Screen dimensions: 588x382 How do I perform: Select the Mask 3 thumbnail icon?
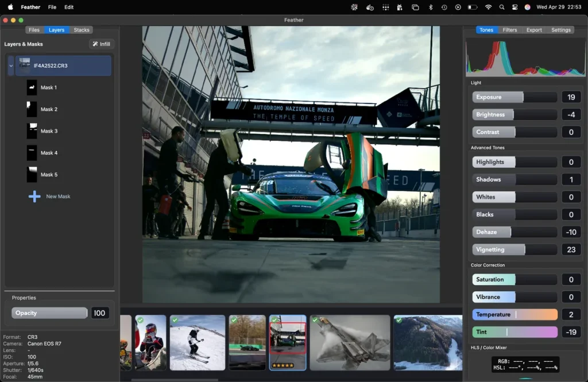point(32,131)
